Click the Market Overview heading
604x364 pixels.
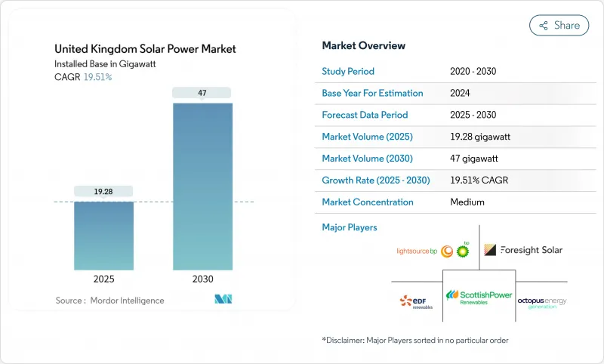(363, 45)
